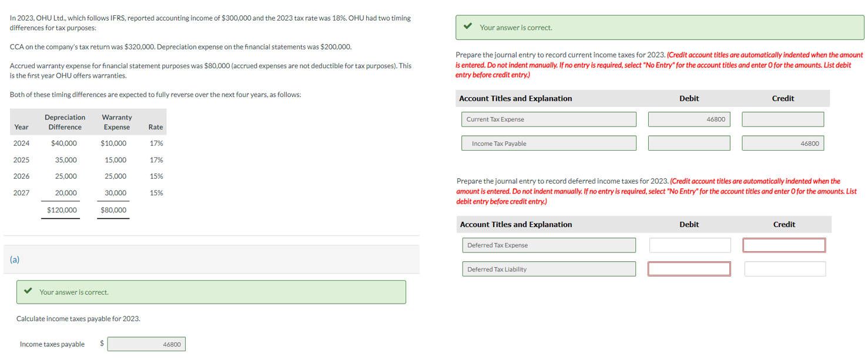This screenshot has height=363, width=868.
Task: Click the checkmark in the current taxes answer banner
Action: 468,27
